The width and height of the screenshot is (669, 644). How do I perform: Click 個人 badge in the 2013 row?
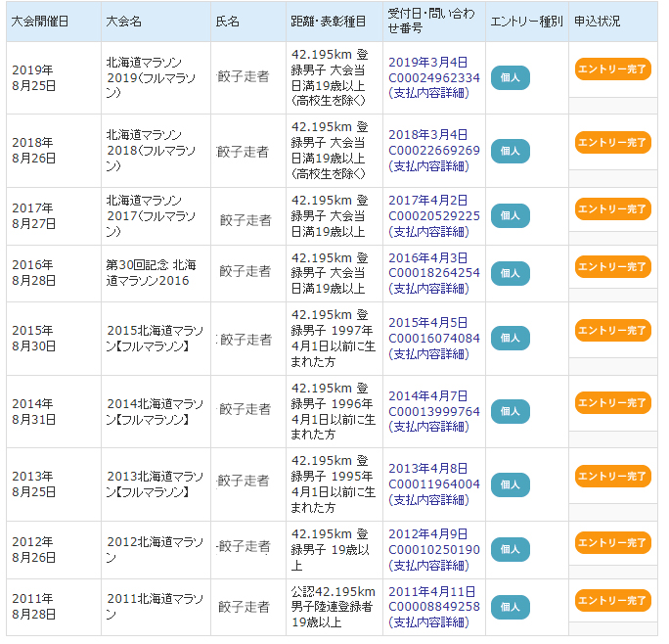pos(511,485)
